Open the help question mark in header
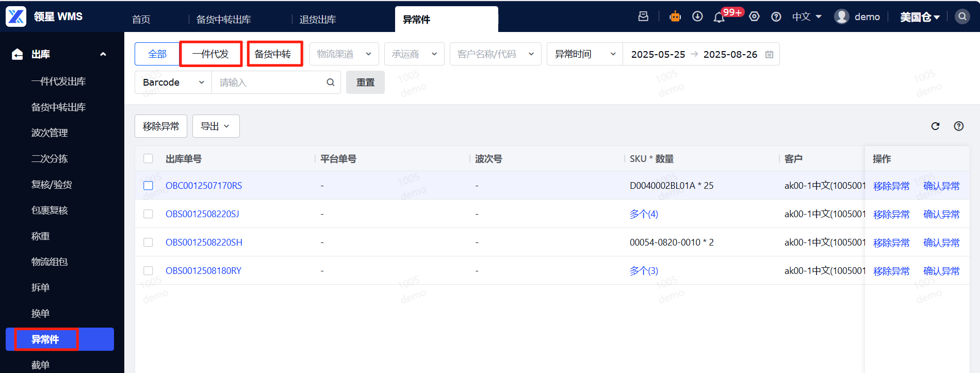The image size is (980, 373). click(776, 17)
